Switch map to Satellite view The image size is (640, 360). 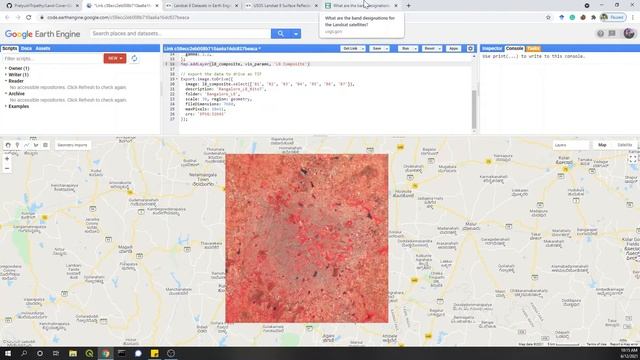[624, 145]
